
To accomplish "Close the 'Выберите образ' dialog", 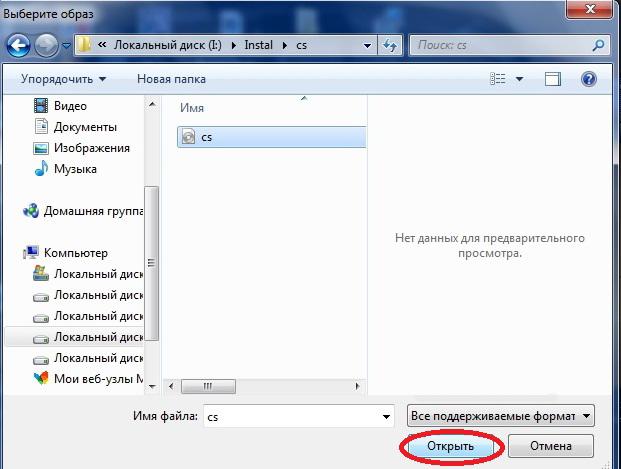I will (x=590, y=9).
